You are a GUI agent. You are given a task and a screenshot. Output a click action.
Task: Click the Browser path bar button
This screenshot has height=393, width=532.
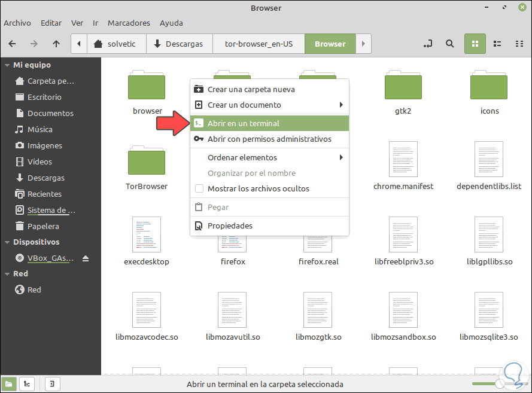coord(330,44)
